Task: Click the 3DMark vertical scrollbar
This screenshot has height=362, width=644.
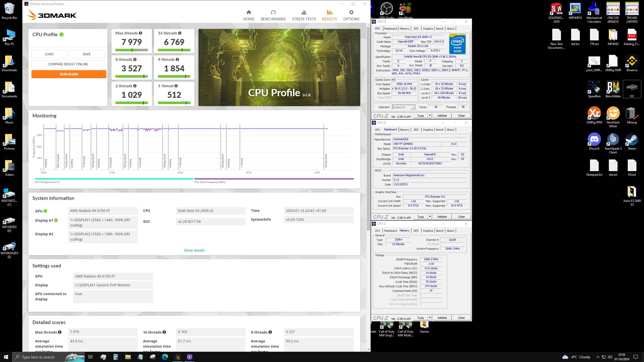Action: (368, 128)
